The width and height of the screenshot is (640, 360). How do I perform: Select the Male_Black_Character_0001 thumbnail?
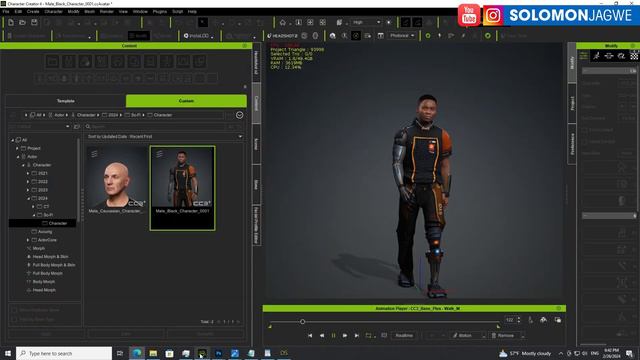[x=182, y=188]
